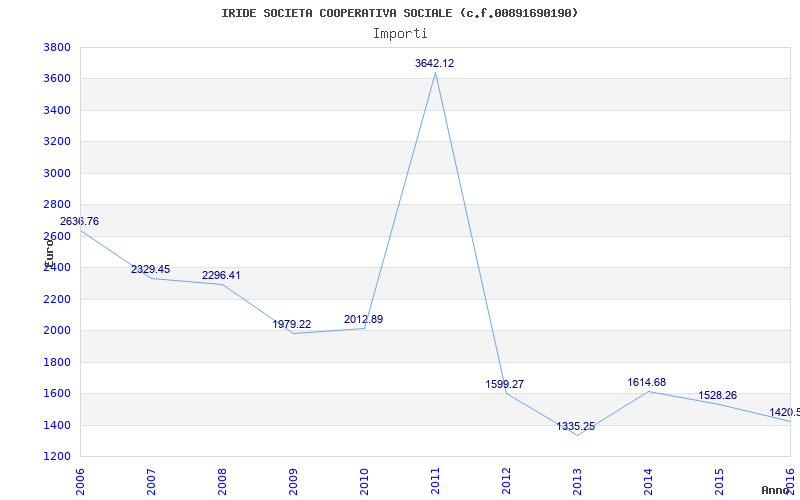Select the 1528.26 data label
800x500 pixels.
point(717,395)
